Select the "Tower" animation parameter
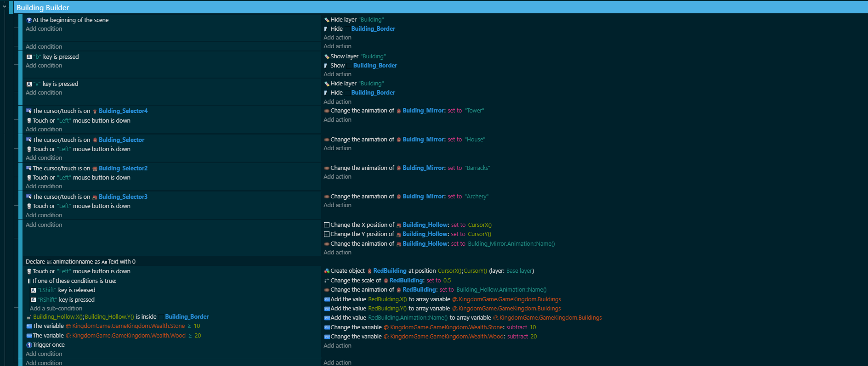The height and width of the screenshot is (366, 868). 474,111
